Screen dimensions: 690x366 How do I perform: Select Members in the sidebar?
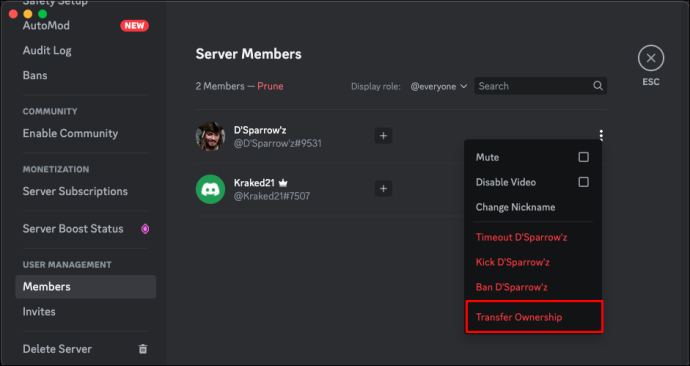click(x=85, y=287)
